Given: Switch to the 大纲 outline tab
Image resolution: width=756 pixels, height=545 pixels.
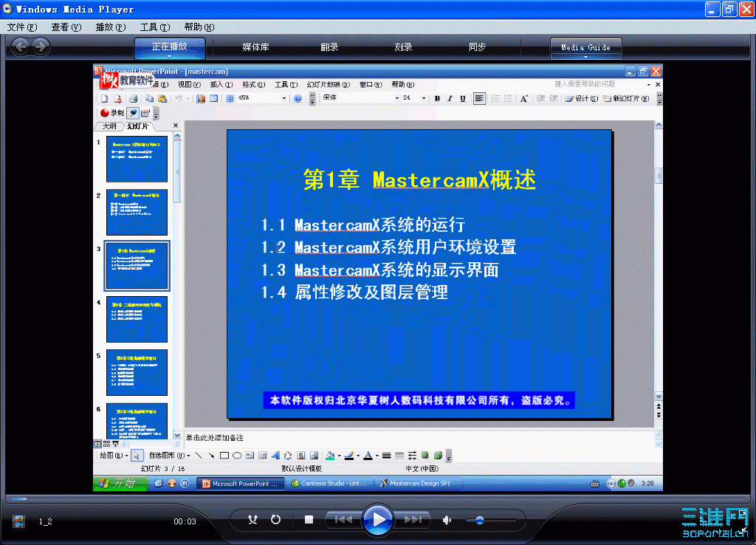Looking at the screenshot, I should [x=111, y=126].
